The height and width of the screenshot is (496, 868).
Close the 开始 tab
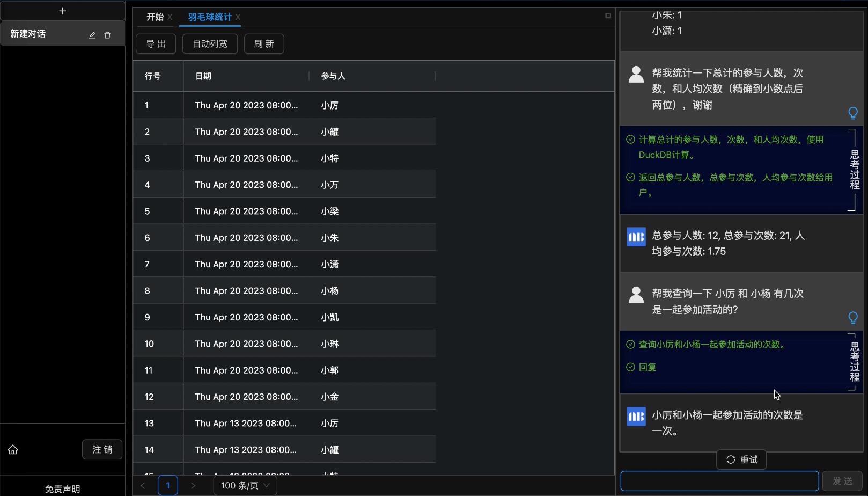click(170, 17)
